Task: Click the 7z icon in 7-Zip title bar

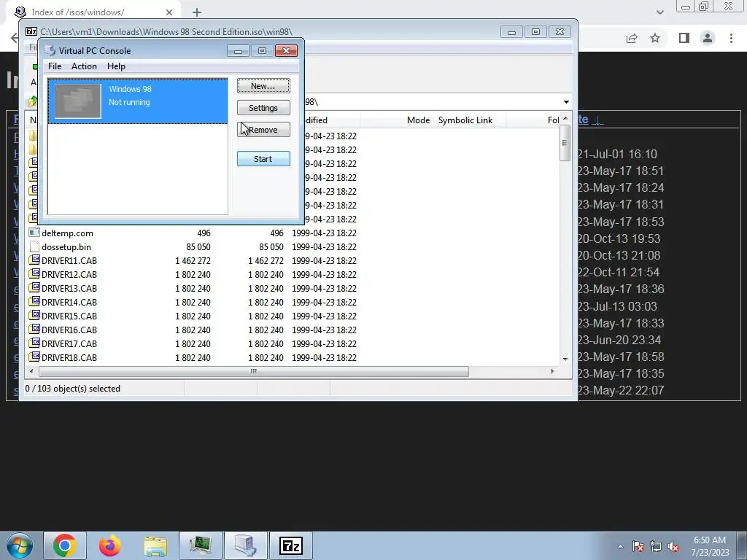Action: click(x=31, y=31)
